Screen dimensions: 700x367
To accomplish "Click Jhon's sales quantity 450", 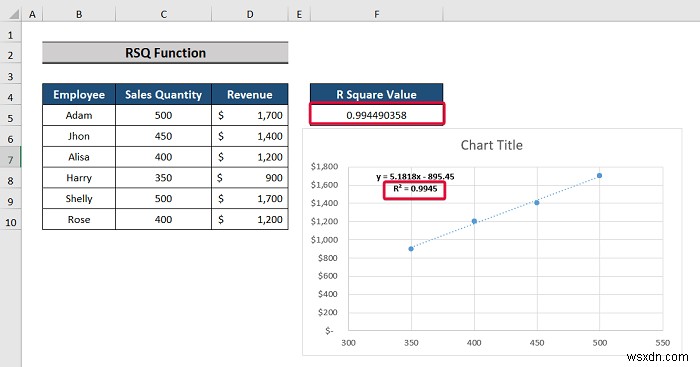I will coord(163,136).
